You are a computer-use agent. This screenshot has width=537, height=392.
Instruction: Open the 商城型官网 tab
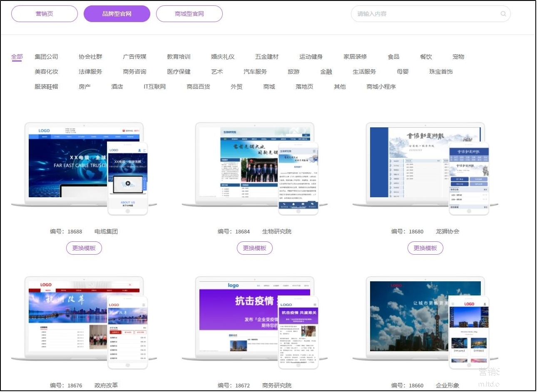coord(189,14)
